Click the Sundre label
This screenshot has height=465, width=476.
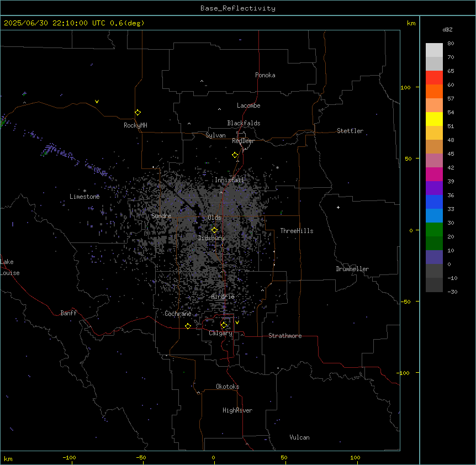pos(161,216)
